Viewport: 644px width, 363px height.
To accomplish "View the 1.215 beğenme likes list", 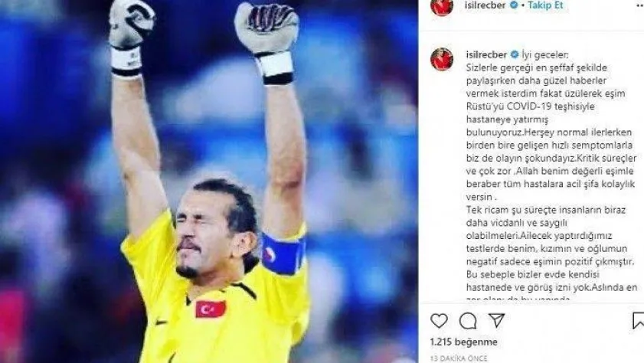I will click(x=464, y=342).
